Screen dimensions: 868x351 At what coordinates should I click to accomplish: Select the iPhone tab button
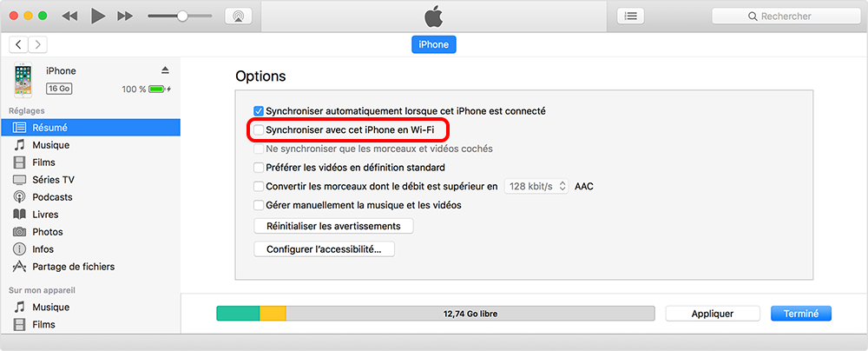[x=434, y=44]
